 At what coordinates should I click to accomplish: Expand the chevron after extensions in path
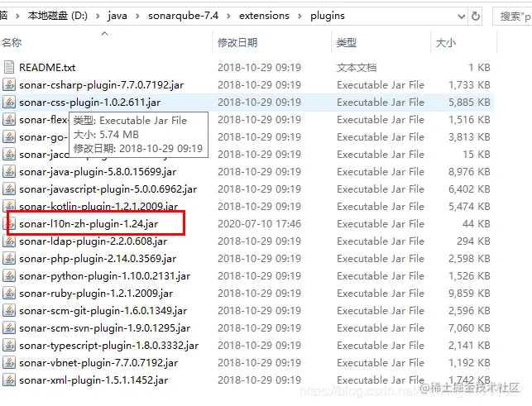(300, 16)
